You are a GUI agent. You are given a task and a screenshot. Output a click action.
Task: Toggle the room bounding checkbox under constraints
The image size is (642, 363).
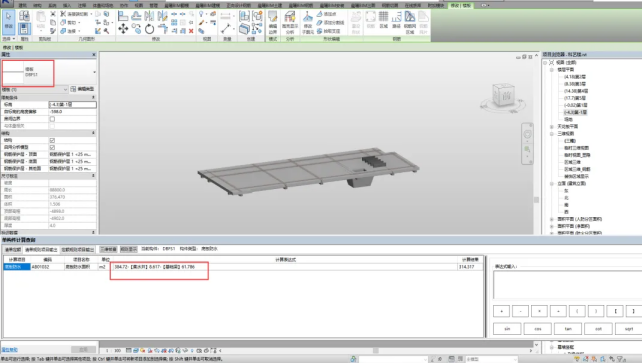coord(52,119)
